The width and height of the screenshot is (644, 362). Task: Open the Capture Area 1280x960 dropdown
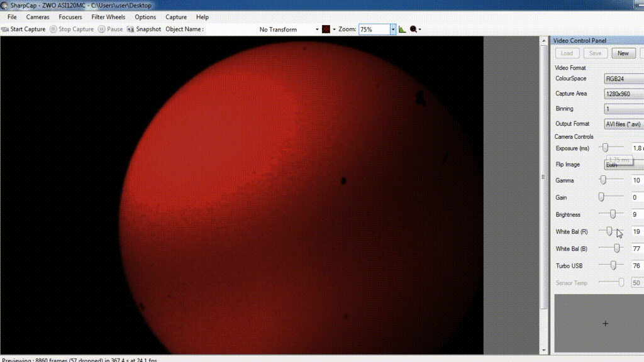624,94
